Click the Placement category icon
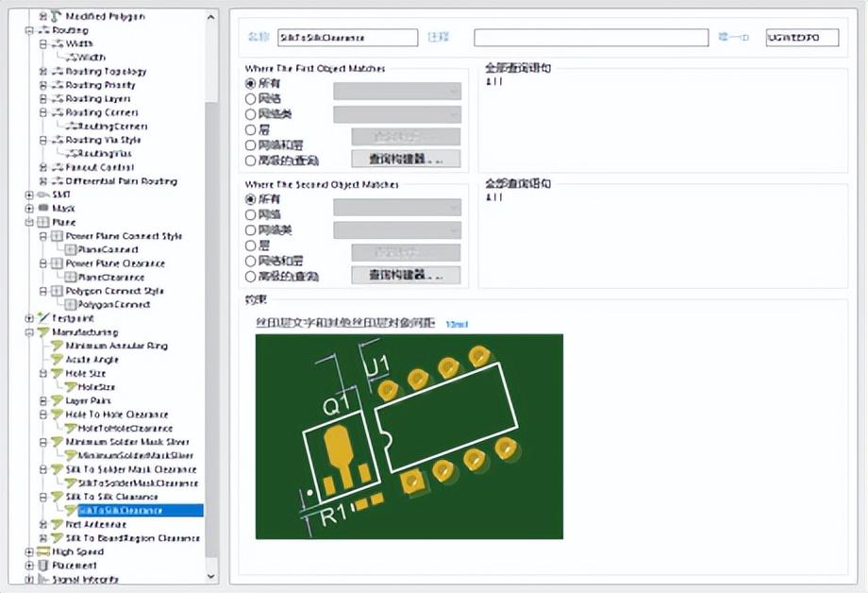This screenshot has width=868, height=593. [42, 566]
